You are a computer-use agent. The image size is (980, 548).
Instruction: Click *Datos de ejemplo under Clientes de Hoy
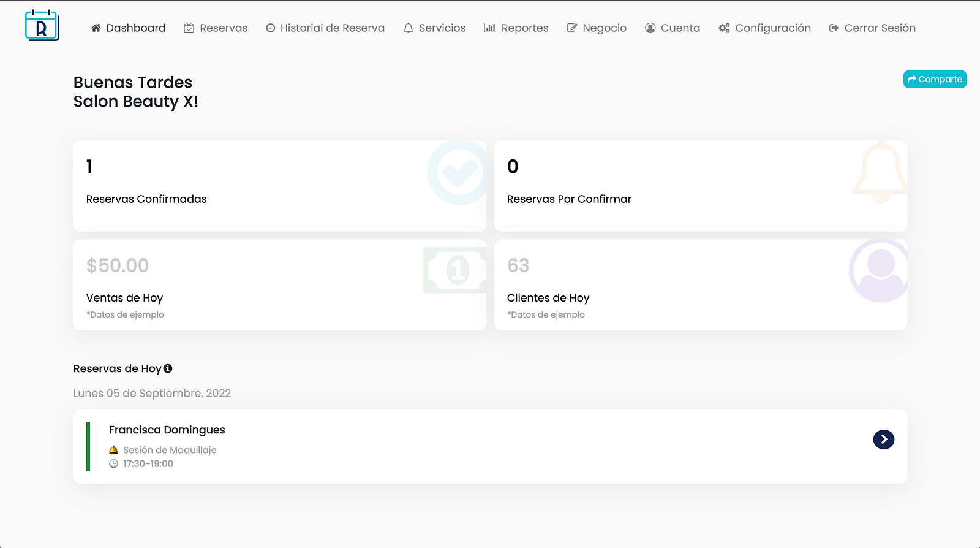[546, 314]
